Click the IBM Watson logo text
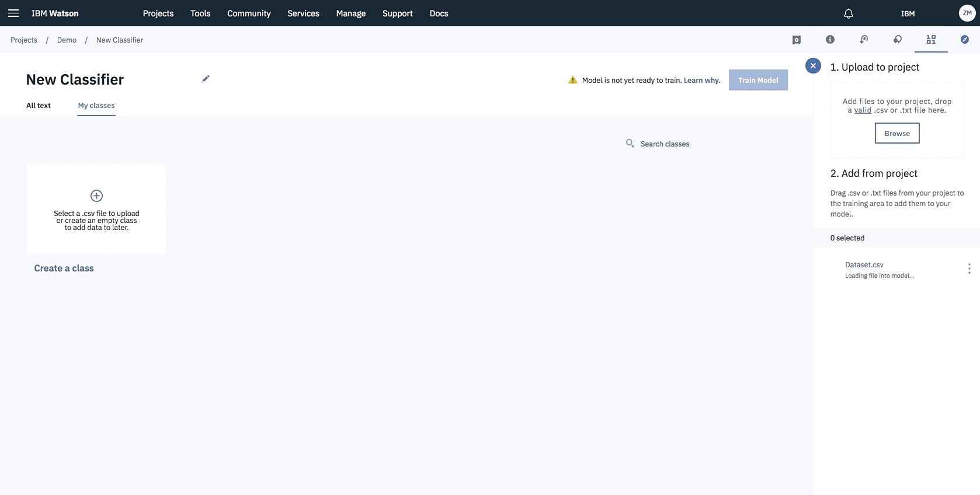This screenshot has width=980, height=495. pos(55,13)
